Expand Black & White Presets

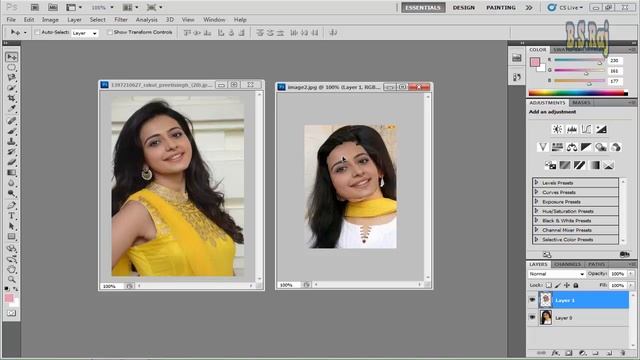click(536, 220)
